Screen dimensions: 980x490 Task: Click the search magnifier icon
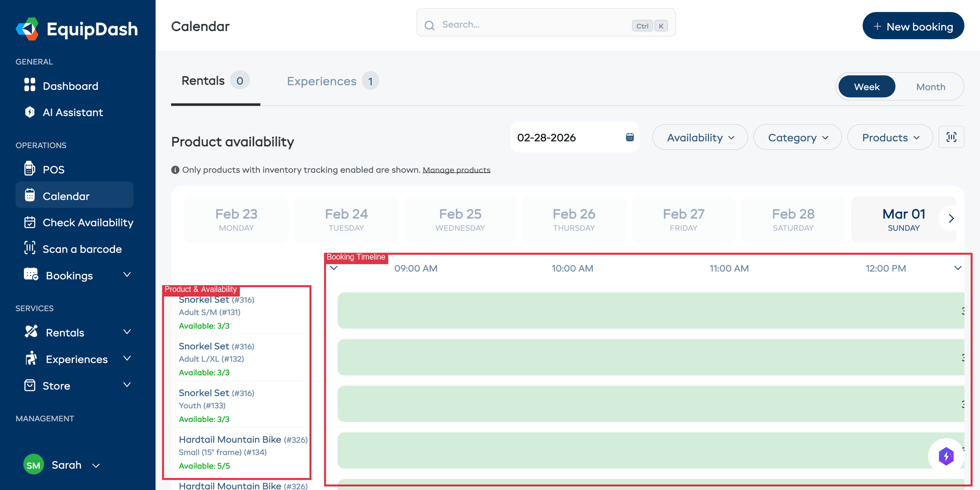pyautogui.click(x=429, y=25)
